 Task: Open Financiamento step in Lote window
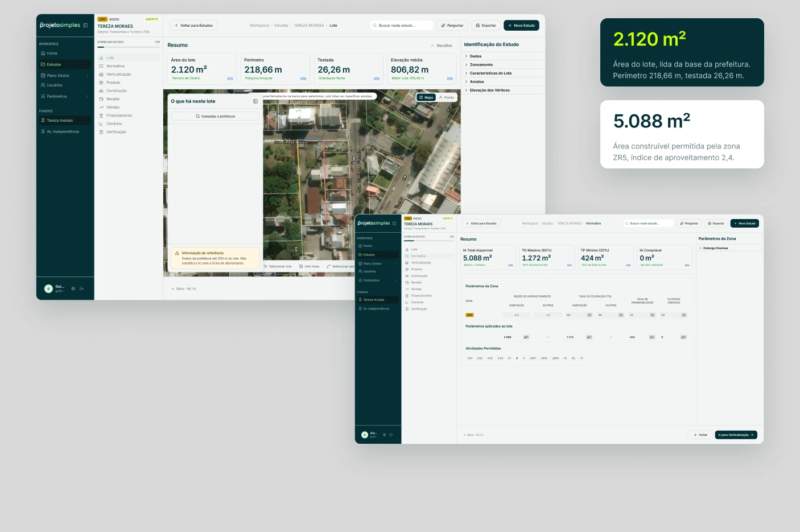coord(128,116)
